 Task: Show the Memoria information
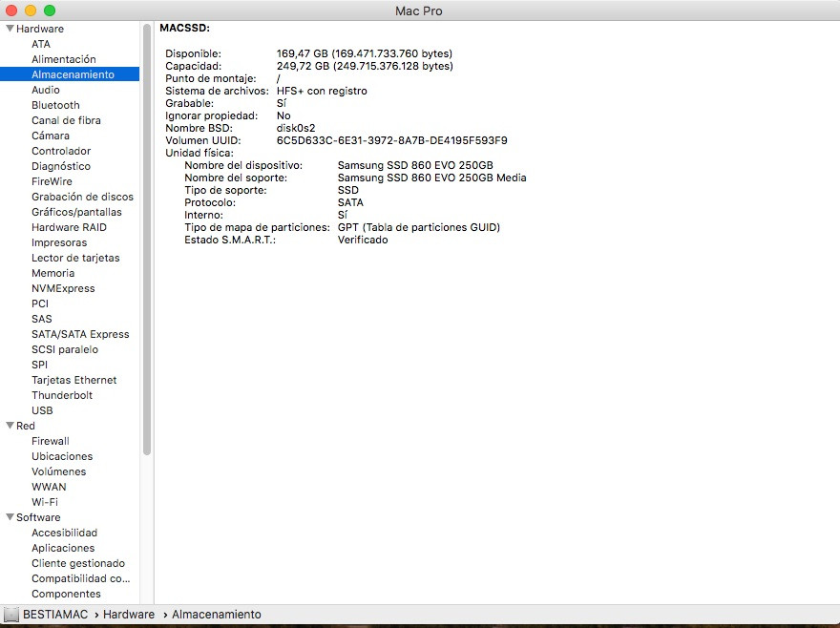(x=52, y=273)
